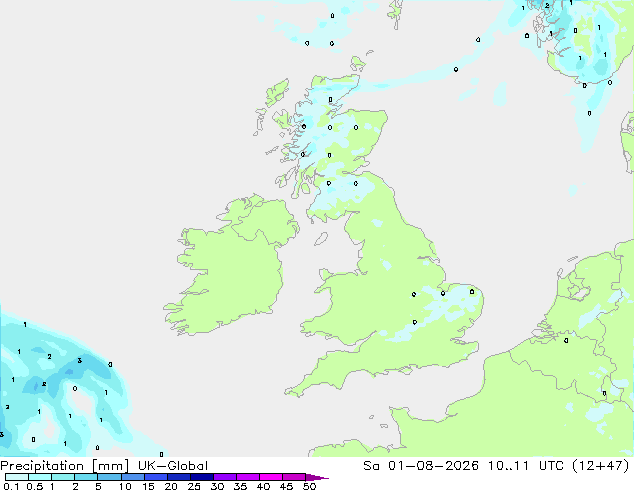Click legend scale value '35'
Viewport: 634px width, 490px height.
240,486
